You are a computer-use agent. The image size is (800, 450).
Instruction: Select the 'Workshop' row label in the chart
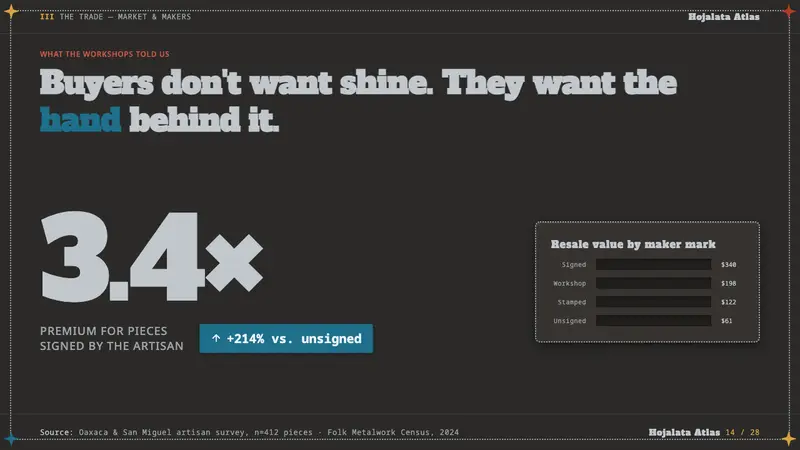569,283
